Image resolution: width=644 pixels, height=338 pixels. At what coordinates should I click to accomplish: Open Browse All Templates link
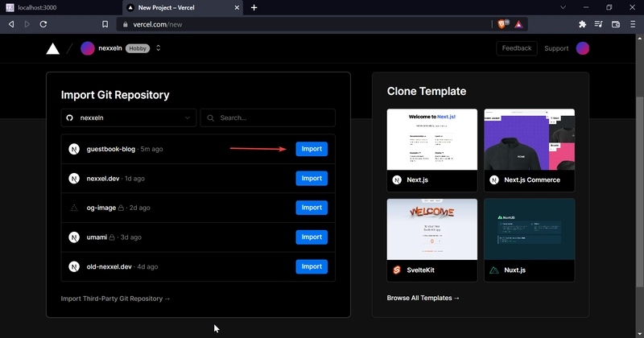click(x=423, y=298)
